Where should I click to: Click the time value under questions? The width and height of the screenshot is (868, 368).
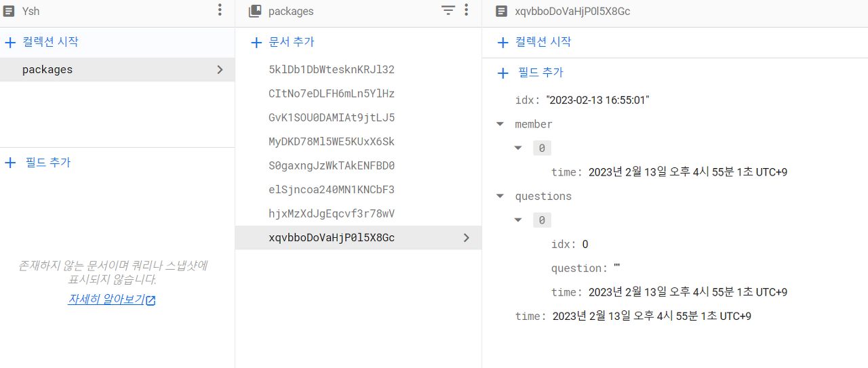click(x=688, y=292)
